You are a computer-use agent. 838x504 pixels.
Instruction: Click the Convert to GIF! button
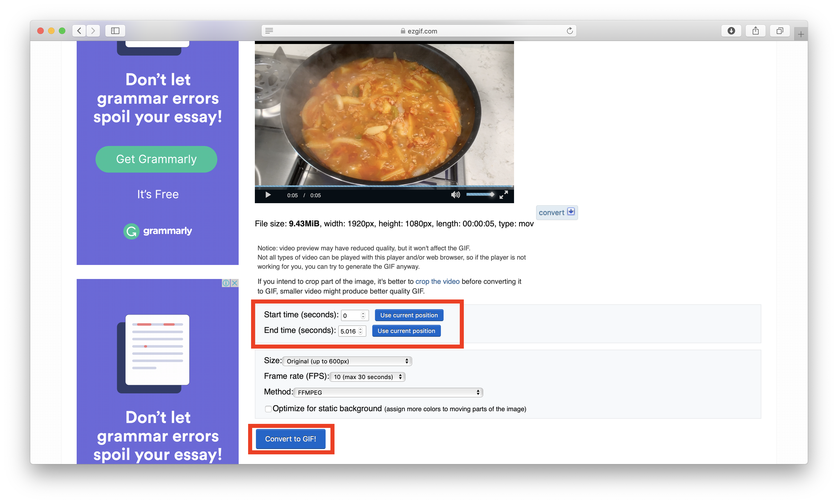pyautogui.click(x=290, y=439)
